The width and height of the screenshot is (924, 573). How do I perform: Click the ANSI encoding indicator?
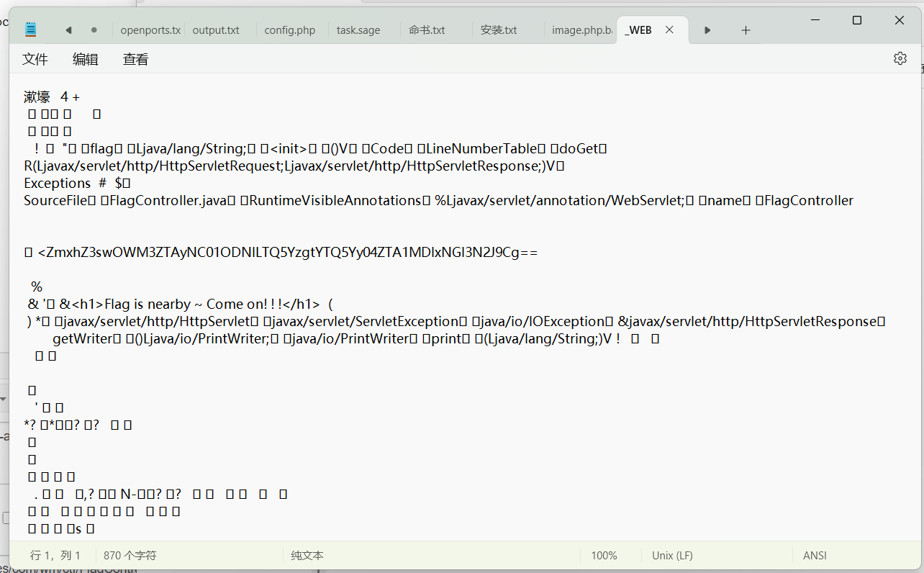(x=815, y=556)
